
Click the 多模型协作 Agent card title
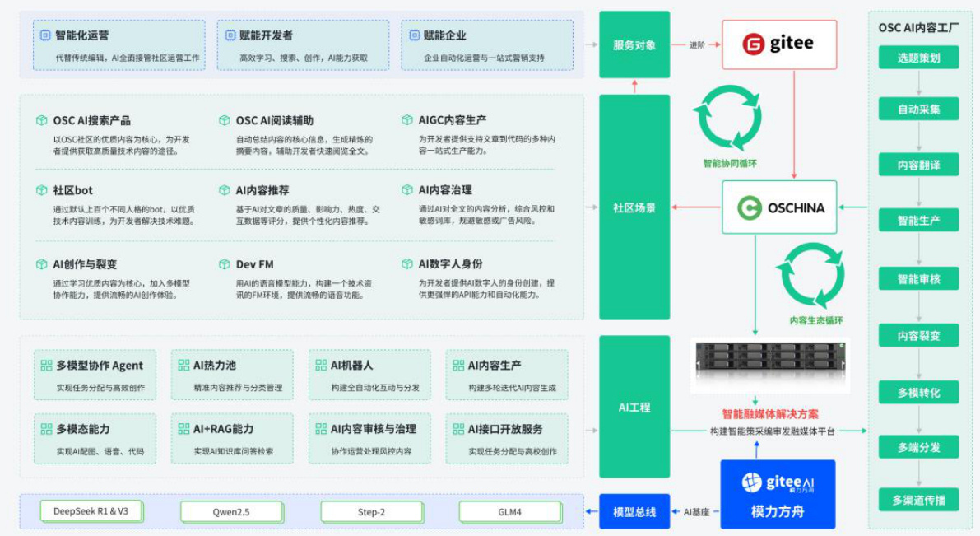point(100,366)
